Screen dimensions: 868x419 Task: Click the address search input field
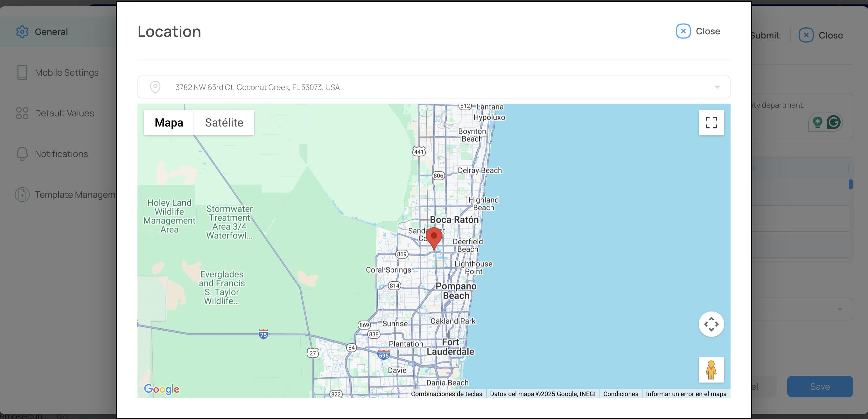click(434, 87)
